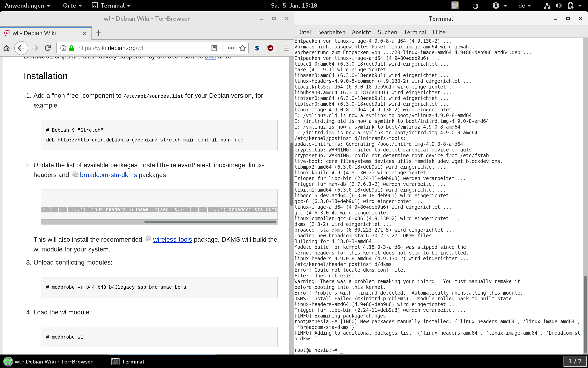This screenshot has width=588, height=368.
Task: Expand the system menu arrow at top right
Action: point(580,6)
